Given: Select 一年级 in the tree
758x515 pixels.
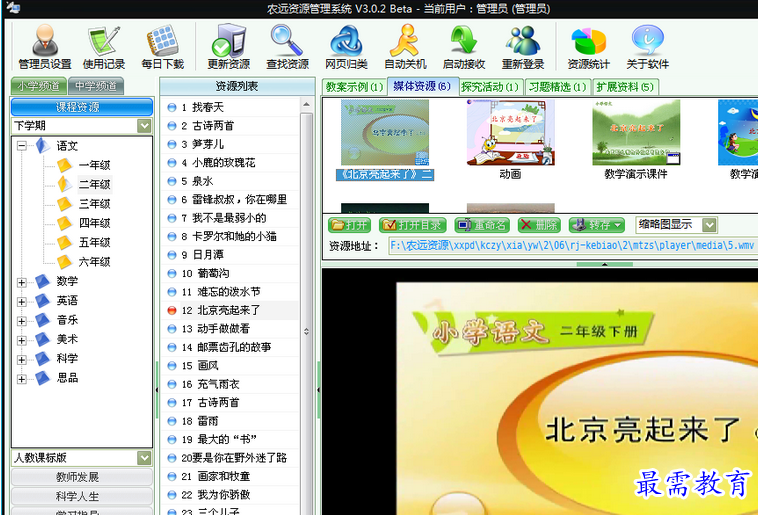Looking at the screenshot, I should pos(94,165).
